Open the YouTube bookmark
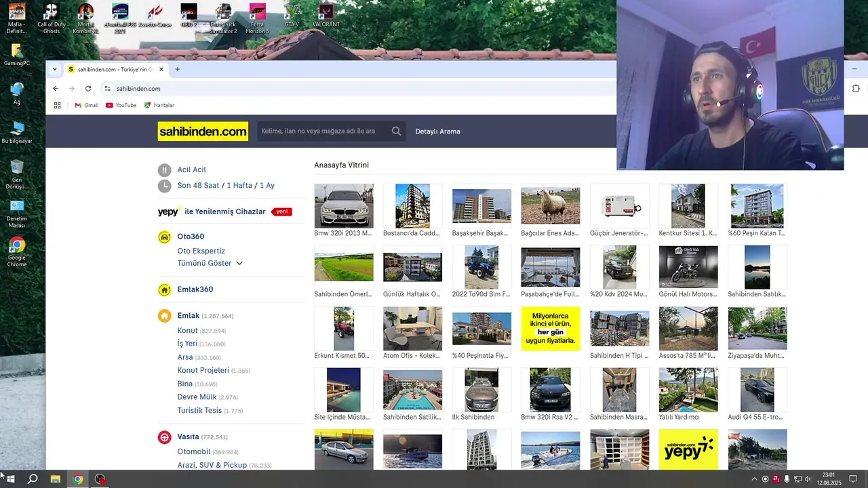This screenshot has height=488, width=868. click(121, 105)
